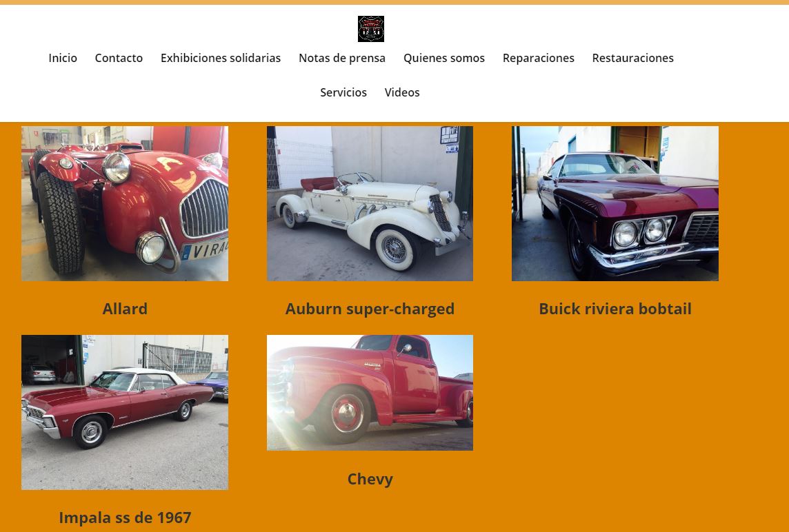Click the Chevy title link
This screenshot has width=789, height=532.
370,479
